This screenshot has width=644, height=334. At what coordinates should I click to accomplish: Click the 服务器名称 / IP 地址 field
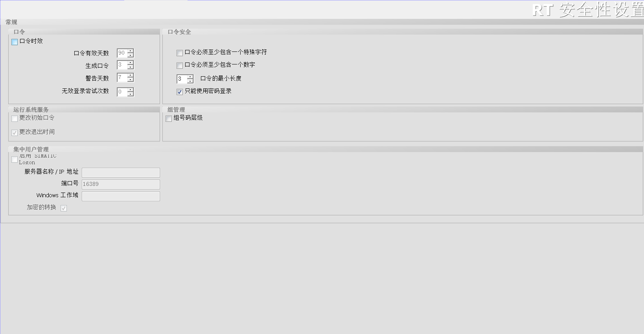[121, 173]
